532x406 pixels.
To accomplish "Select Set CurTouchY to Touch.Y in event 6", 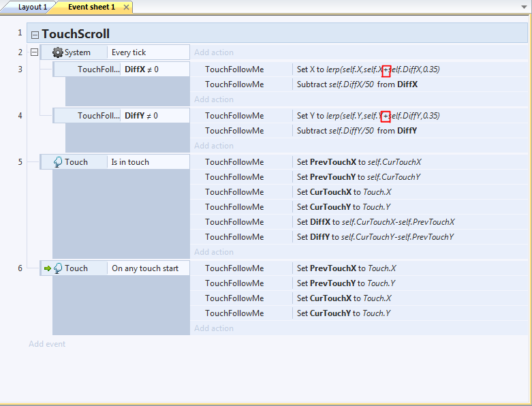I will [344, 313].
